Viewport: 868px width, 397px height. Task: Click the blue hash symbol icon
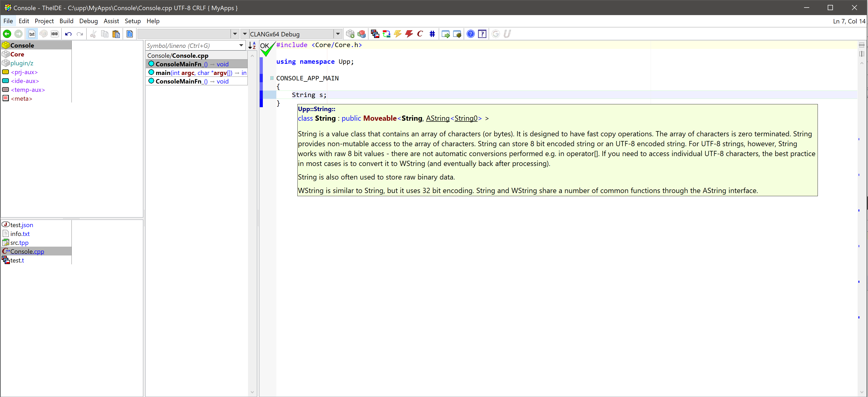click(x=432, y=34)
